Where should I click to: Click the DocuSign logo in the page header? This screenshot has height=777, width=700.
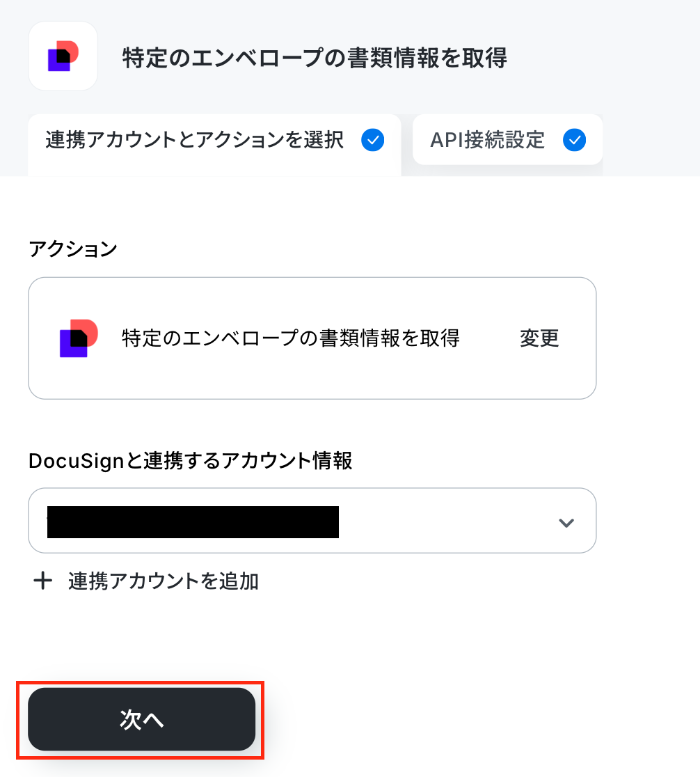(x=63, y=56)
